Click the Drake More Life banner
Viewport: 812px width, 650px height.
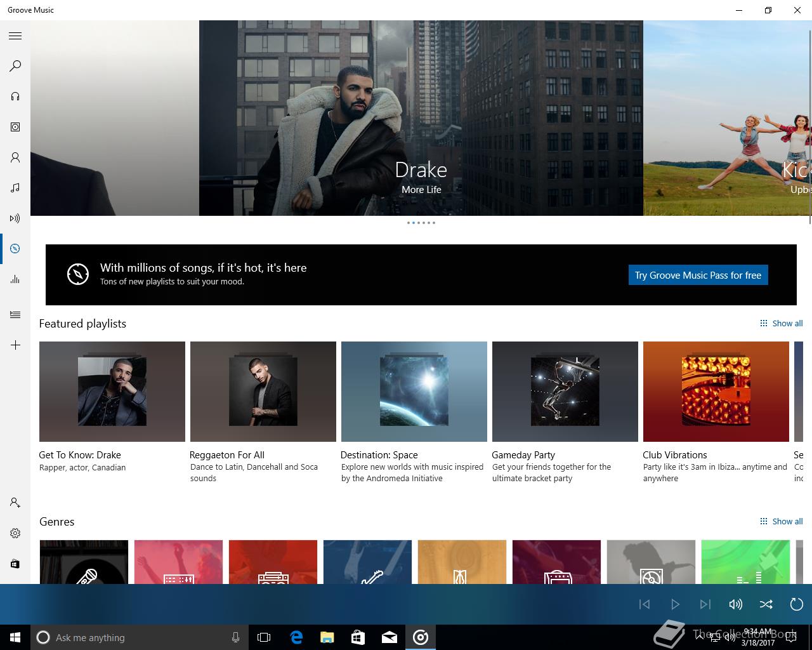(x=421, y=118)
